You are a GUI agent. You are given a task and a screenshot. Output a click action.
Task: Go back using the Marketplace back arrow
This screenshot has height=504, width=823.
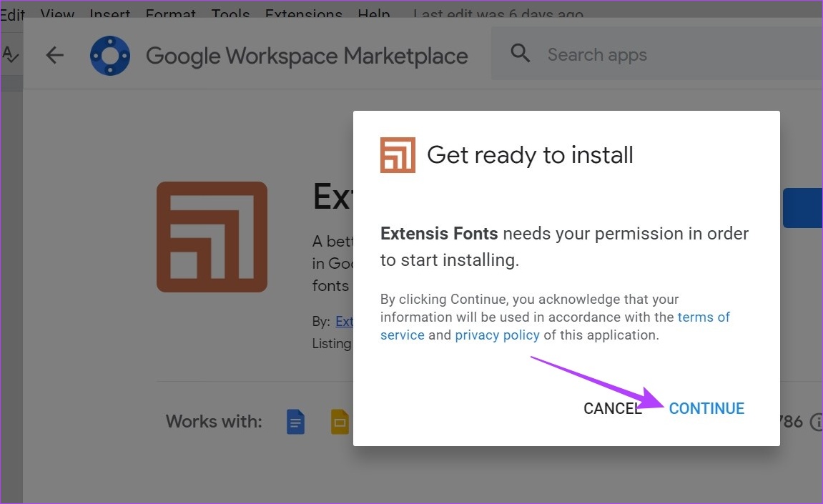click(x=54, y=55)
